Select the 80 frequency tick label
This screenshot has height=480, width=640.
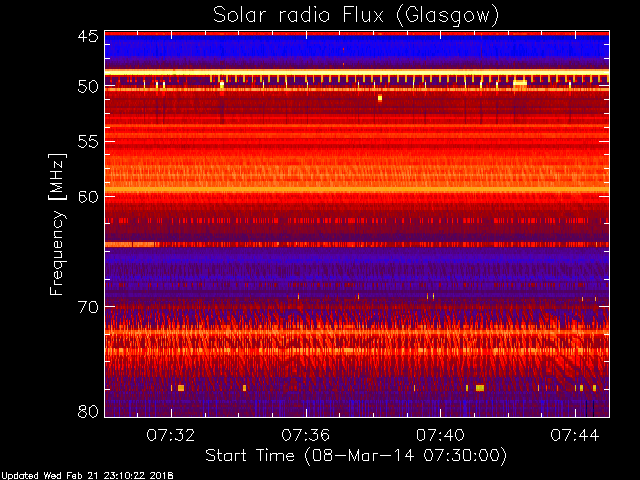(88, 411)
